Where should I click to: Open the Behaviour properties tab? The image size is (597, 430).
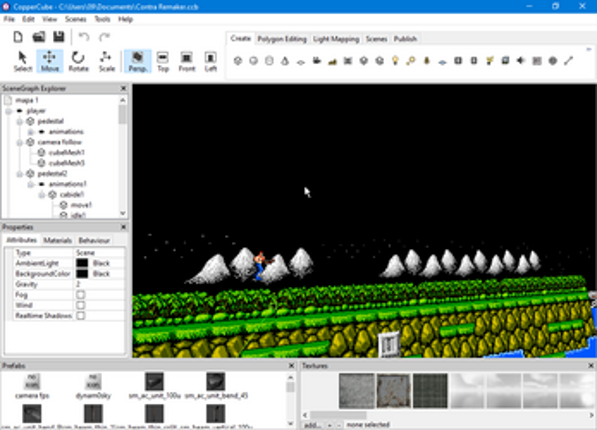(x=94, y=240)
